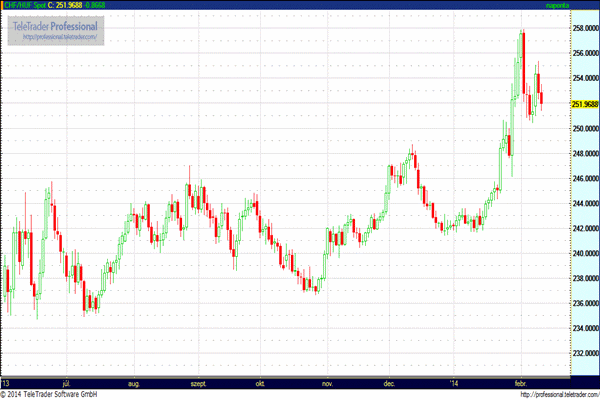Select the '14 year marker on axis

click(454, 384)
